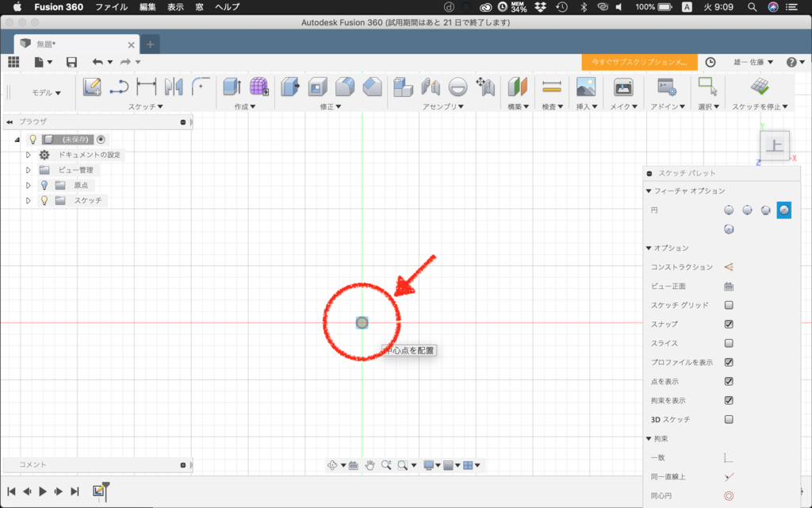Image resolution: width=812 pixels, height=508 pixels.
Task: Uncheck the スナップ checkbox
Action: pyautogui.click(x=729, y=324)
